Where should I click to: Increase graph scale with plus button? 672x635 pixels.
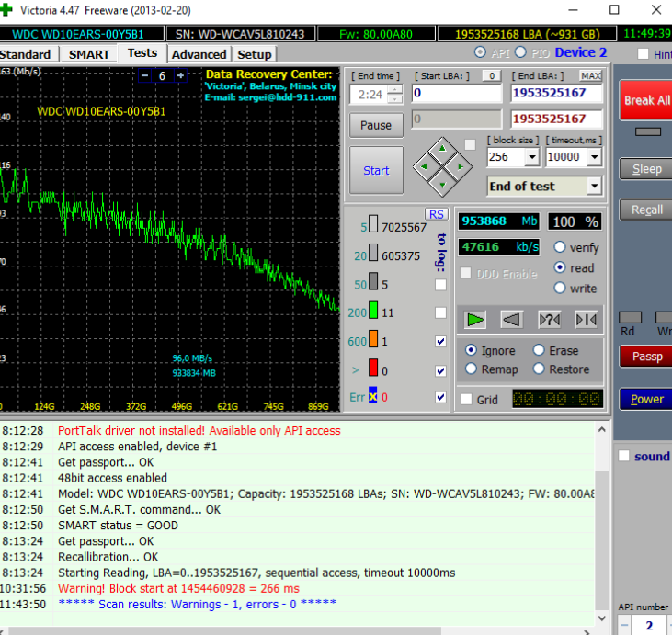(181, 76)
